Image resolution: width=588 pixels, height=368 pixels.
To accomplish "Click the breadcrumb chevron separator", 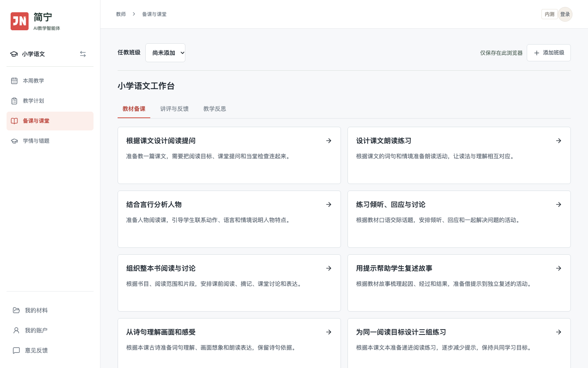I will click(x=134, y=14).
